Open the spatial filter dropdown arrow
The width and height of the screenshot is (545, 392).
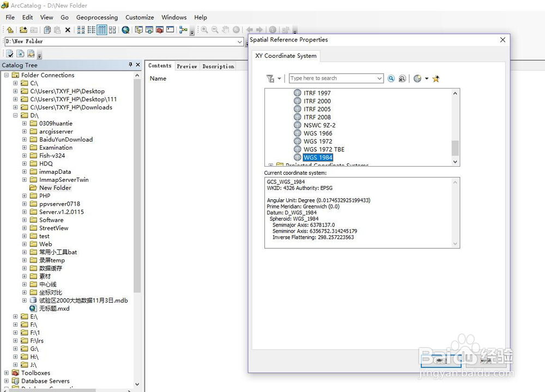(279, 78)
